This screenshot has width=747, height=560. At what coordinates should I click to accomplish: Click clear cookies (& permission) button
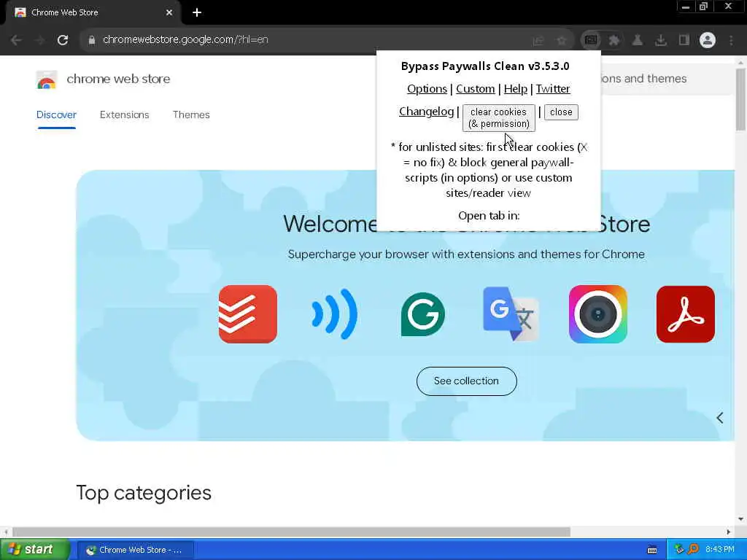coord(499,117)
